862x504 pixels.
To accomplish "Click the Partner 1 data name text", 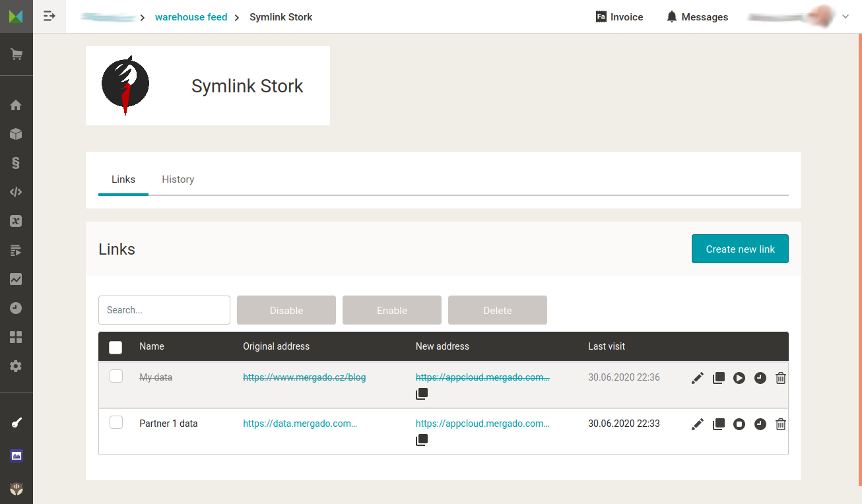I will (x=168, y=424).
